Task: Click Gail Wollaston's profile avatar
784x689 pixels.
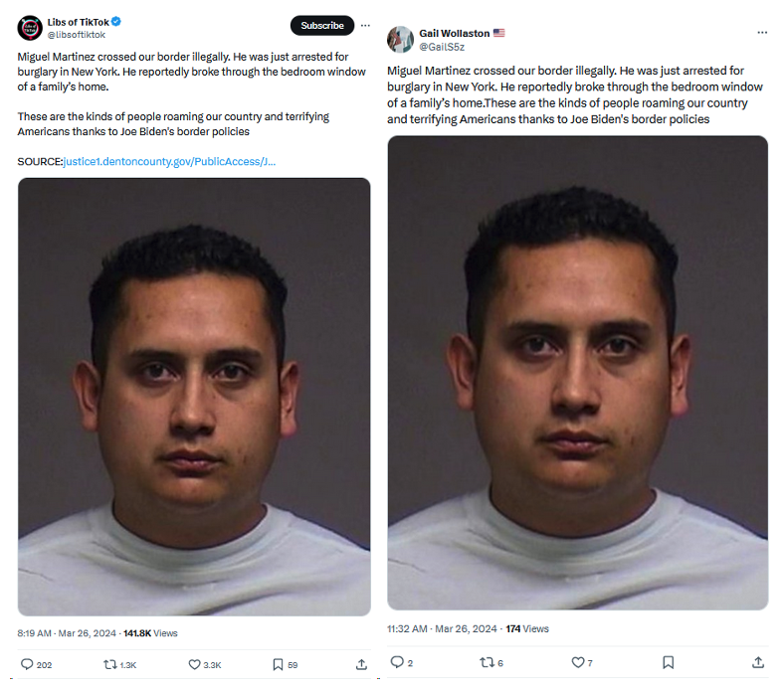Action: tap(400, 40)
